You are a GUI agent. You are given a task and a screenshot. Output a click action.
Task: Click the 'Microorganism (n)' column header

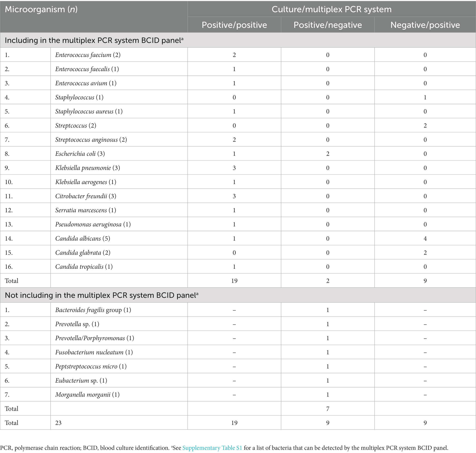(41, 9)
